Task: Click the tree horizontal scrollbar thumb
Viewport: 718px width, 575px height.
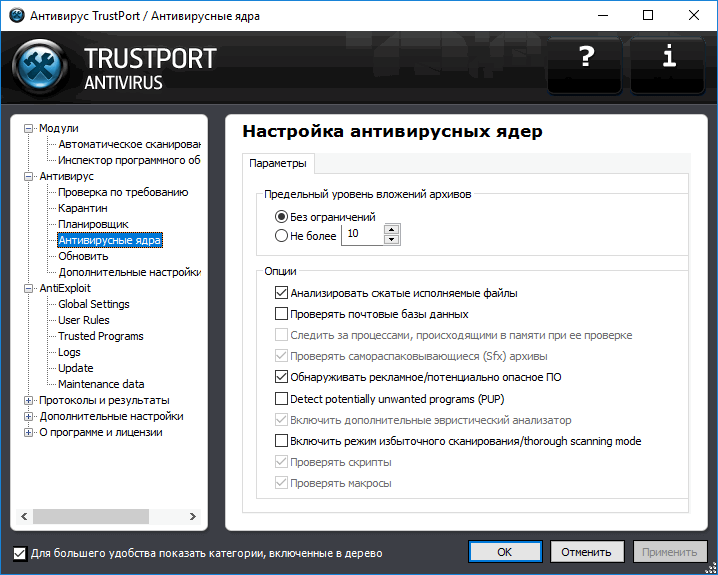Action: tap(91, 516)
